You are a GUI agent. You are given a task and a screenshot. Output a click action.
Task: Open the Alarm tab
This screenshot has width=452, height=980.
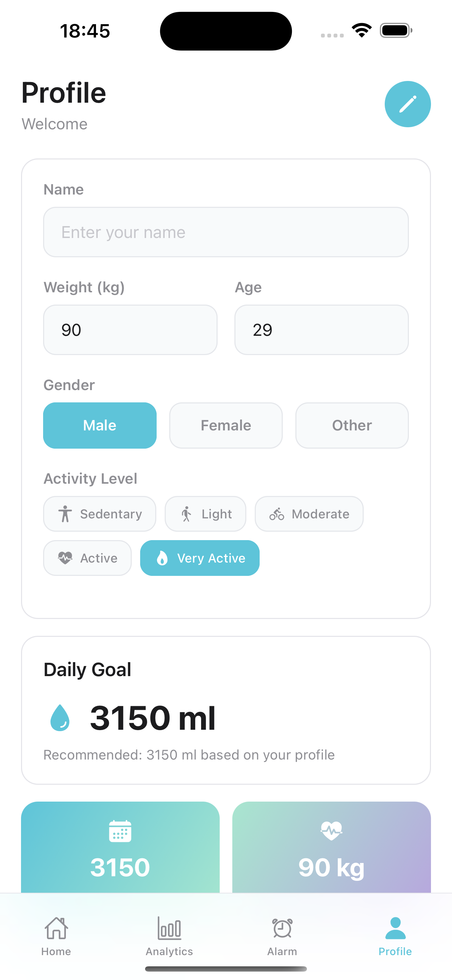(x=282, y=935)
